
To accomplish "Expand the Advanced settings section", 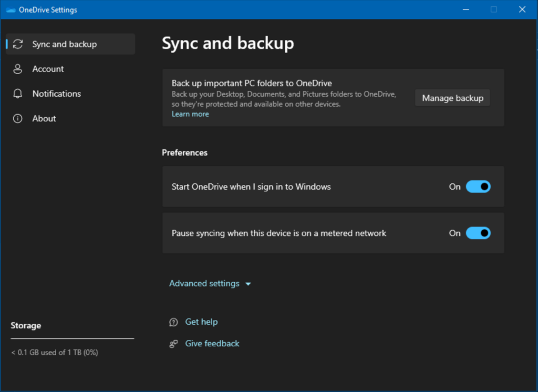I will coord(204,283).
